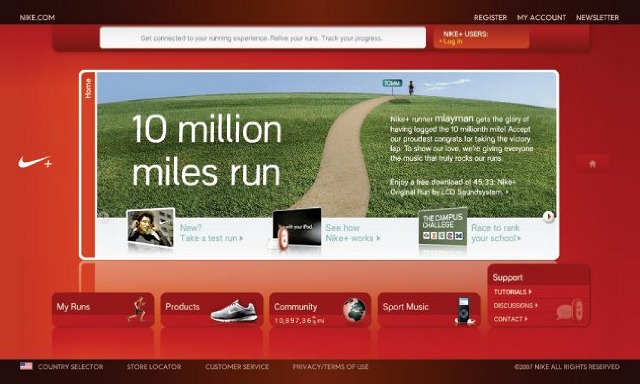Click the '10 million miles run' headline

tap(207, 151)
